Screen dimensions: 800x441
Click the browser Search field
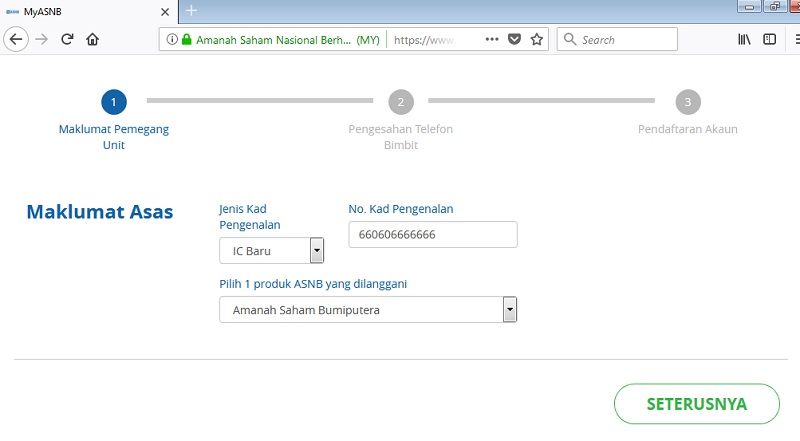[617, 39]
